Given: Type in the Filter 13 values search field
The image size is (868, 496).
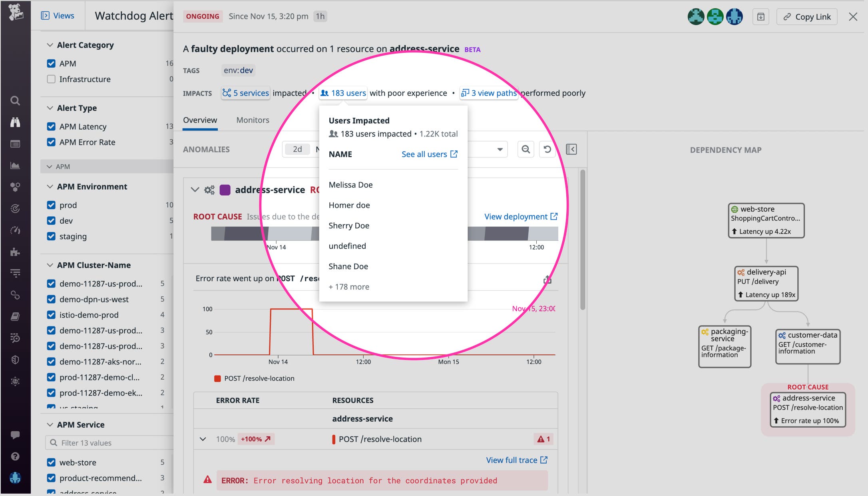Looking at the screenshot, I should [109, 442].
